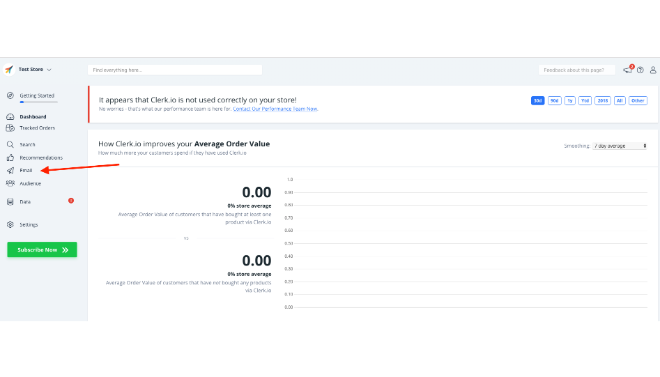Click the Feedback about this page field
The image size is (660, 377).
(577, 70)
